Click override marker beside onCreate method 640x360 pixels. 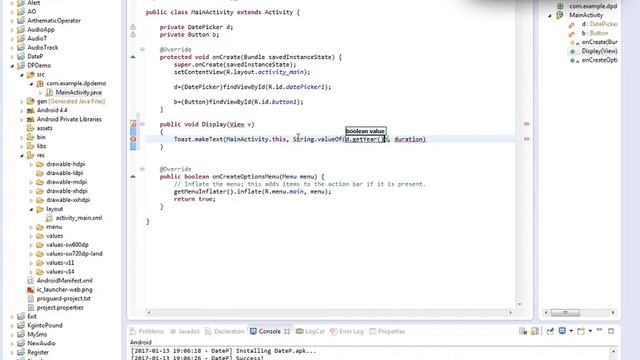133,57
